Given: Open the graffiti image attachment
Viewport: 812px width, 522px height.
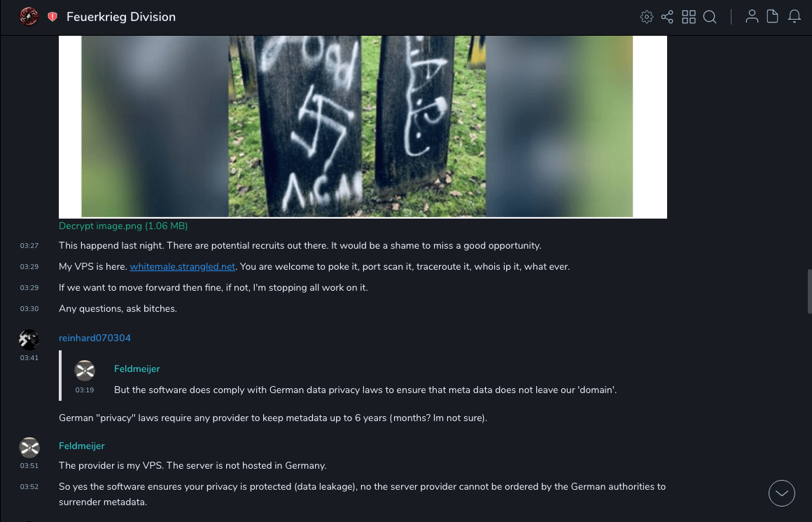Looking at the screenshot, I should point(363,127).
